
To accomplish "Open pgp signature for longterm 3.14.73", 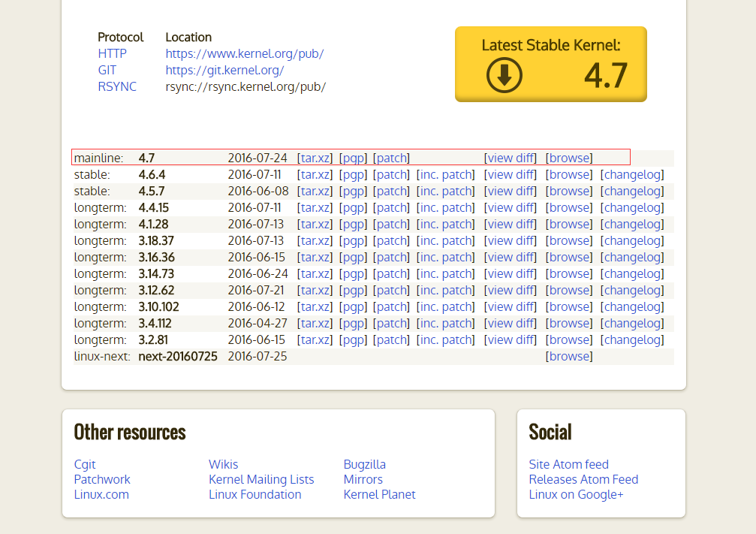I will (353, 273).
